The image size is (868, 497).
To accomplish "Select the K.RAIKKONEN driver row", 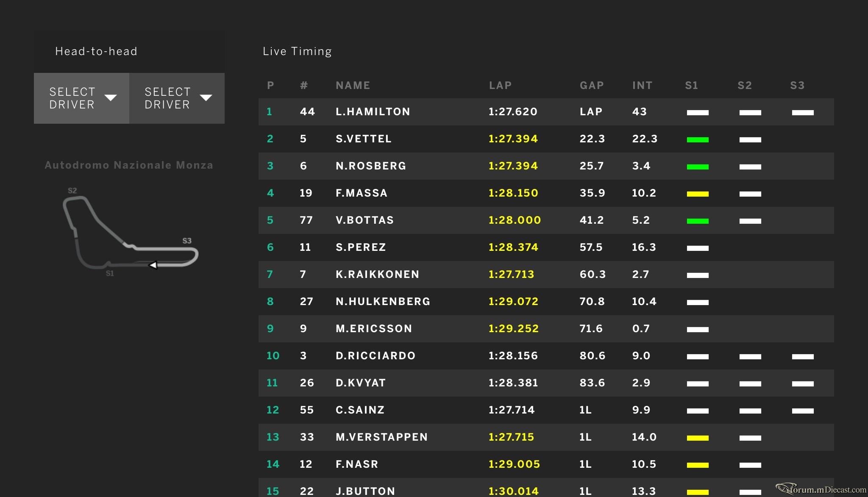I will pos(546,275).
